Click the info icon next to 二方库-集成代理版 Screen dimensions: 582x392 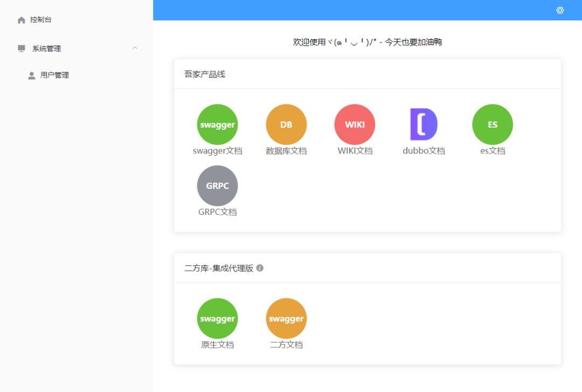pyautogui.click(x=260, y=268)
